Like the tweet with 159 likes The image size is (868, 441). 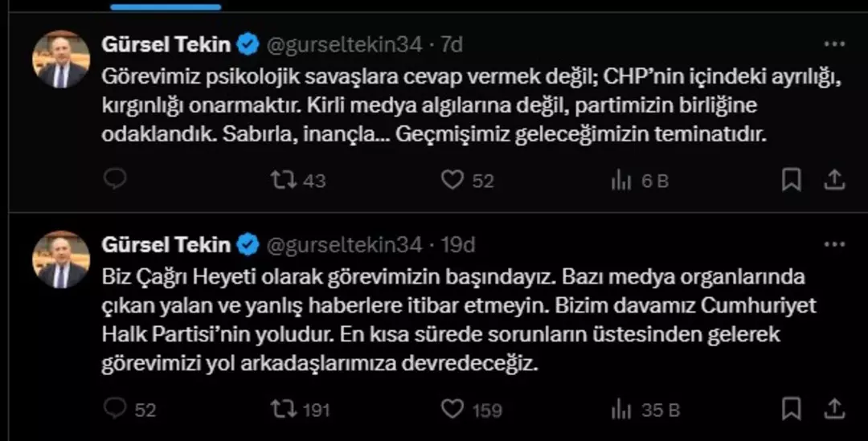[452, 409]
